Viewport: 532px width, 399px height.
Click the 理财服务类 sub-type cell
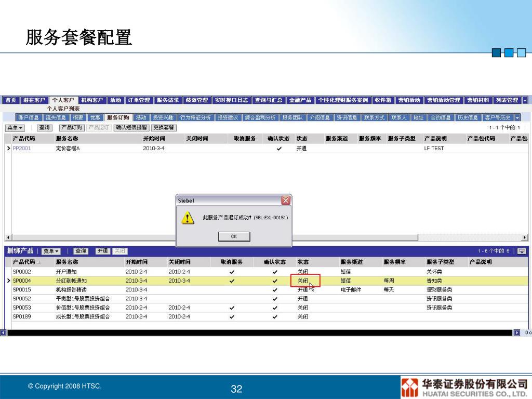click(x=440, y=290)
